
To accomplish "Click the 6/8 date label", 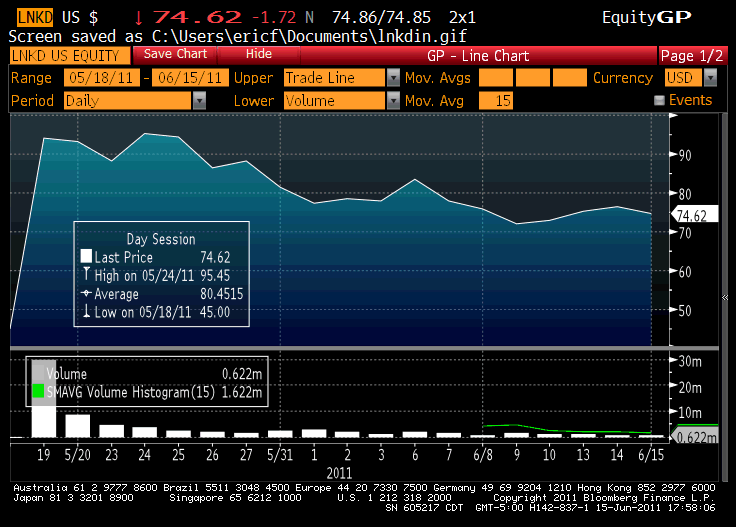I will (483, 454).
